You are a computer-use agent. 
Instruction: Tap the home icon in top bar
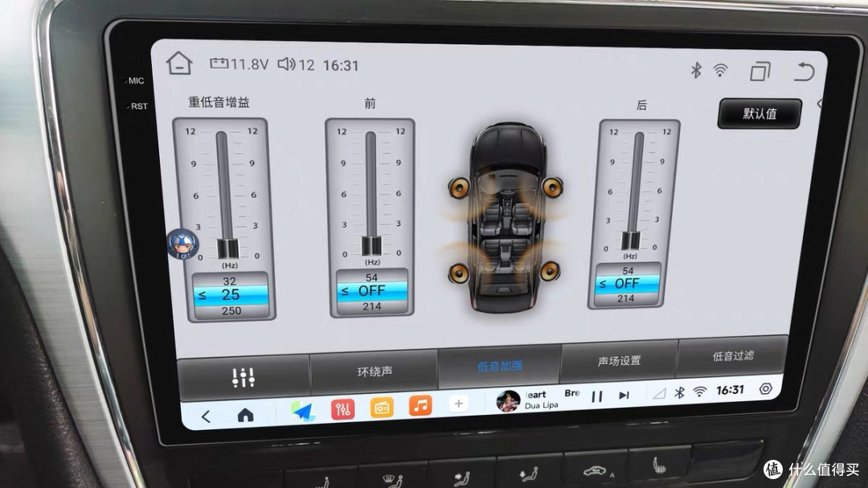click(x=178, y=64)
